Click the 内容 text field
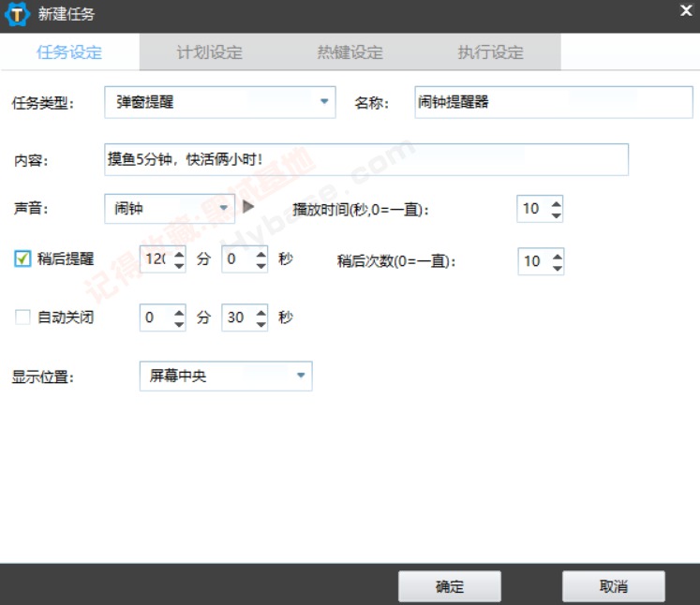The image size is (700, 605). 366,159
